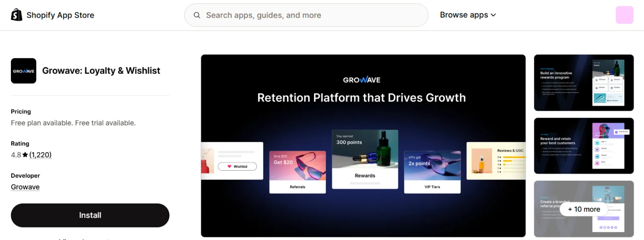
Task: View the Reward and retain customers thumbnail
Action: point(584,146)
